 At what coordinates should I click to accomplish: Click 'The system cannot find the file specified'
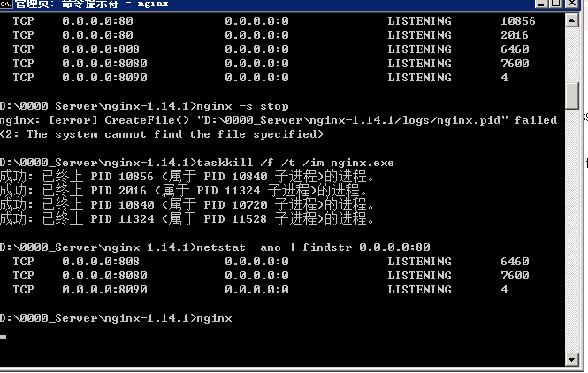(x=172, y=134)
